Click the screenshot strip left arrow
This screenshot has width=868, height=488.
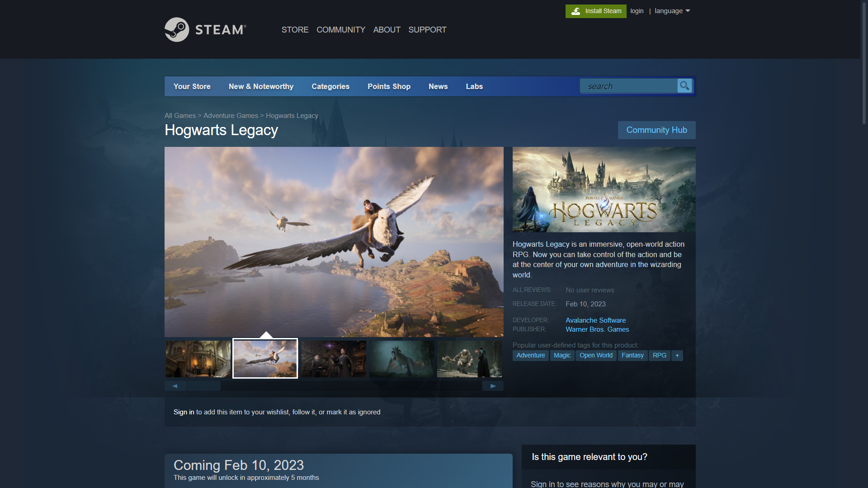(x=175, y=386)
